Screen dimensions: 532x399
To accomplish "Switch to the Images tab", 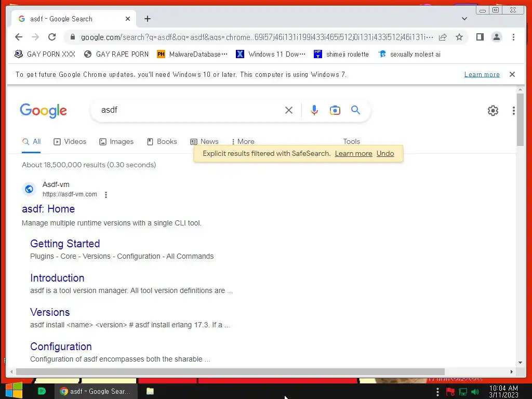I will click(116, 141).
